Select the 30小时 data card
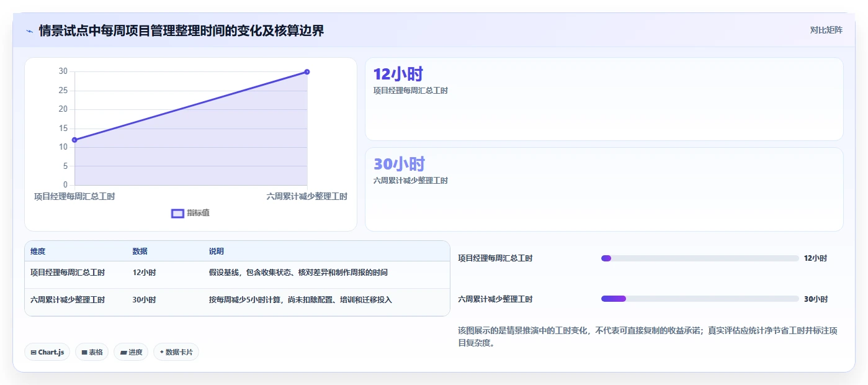Image resolution: width=868 pixels, height=385 pixels. pos(604,189)
